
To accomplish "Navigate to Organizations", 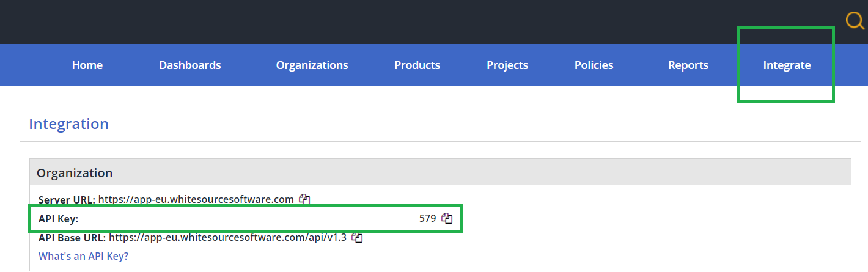I will coord(312,65).
